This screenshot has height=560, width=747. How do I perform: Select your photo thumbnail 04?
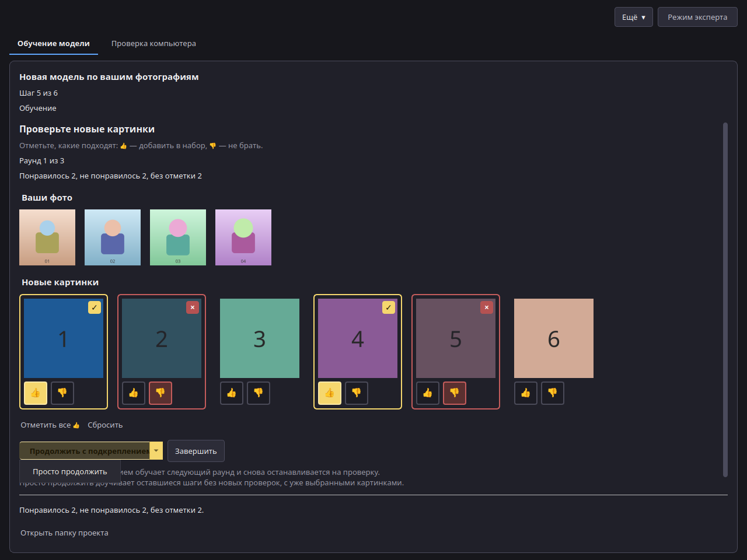(243, 237)
